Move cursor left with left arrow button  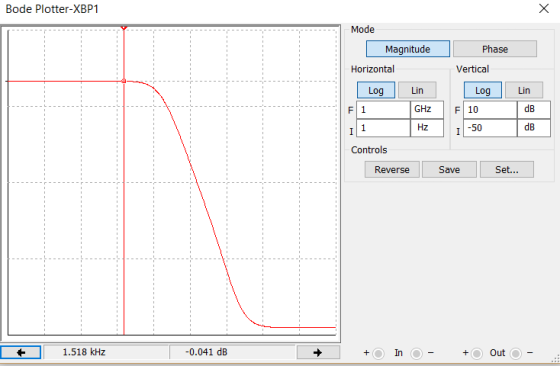coord(21,352)
